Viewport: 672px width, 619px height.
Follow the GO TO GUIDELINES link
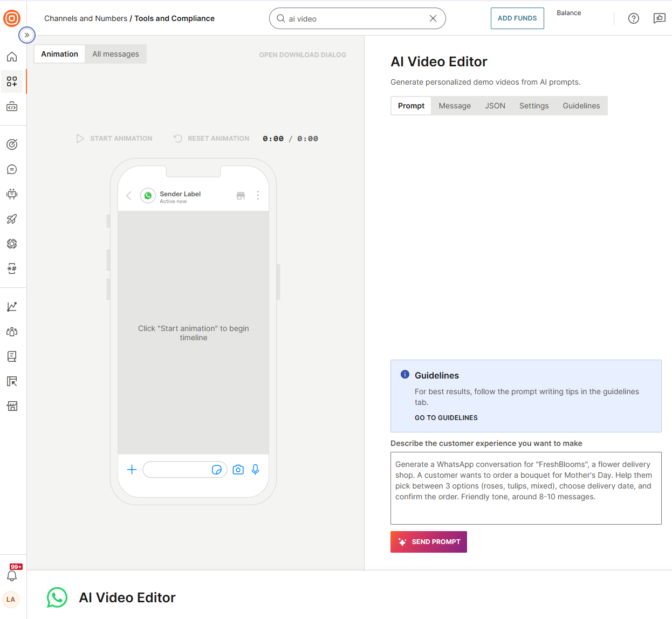point(446,417)
